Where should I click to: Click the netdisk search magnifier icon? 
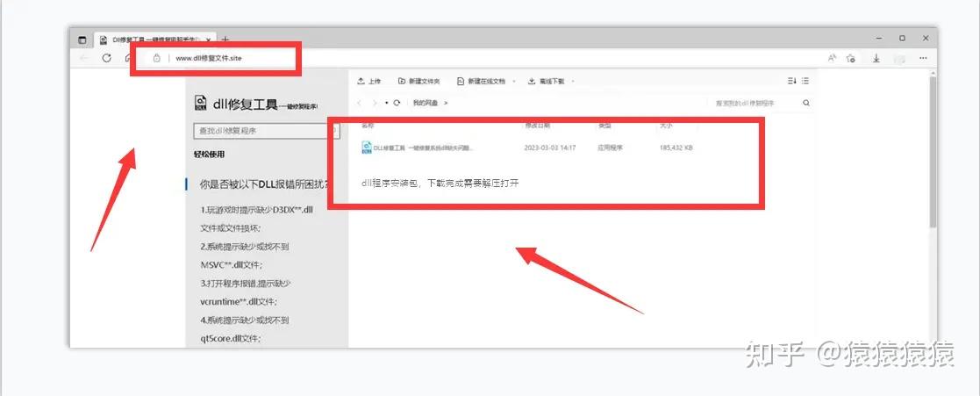click(806, 103)
